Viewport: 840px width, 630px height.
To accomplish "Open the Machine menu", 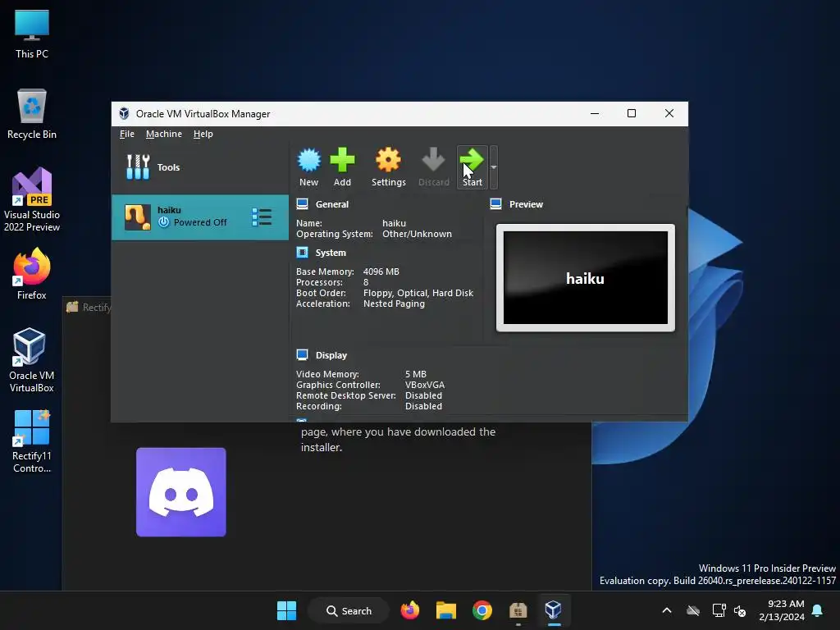I will [x=164, y=134].
